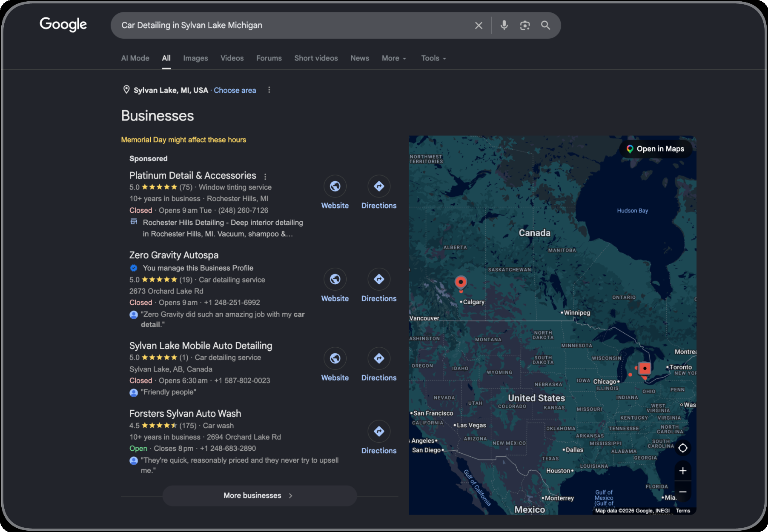Switch to AI Mode tab

[135, 58]
